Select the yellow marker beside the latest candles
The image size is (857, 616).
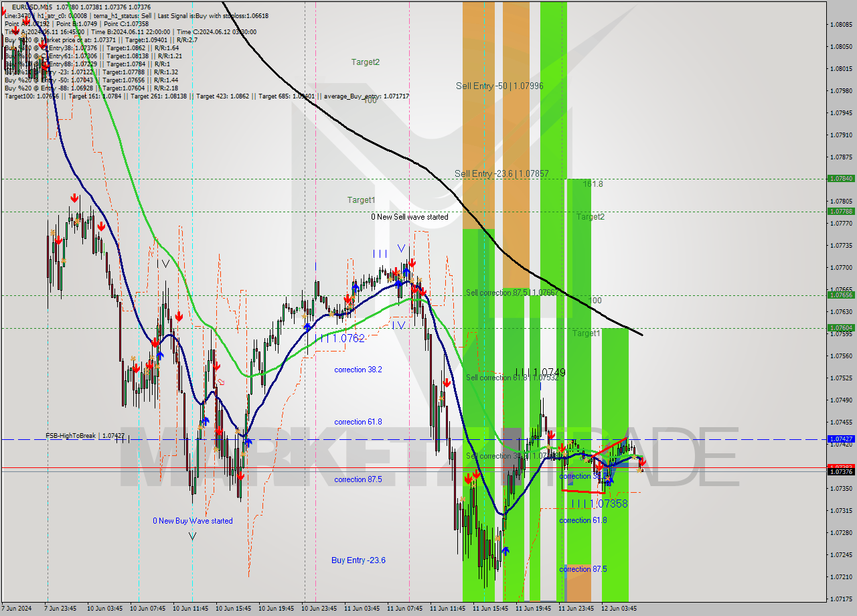pyautogui.click(x=639, y=469)
